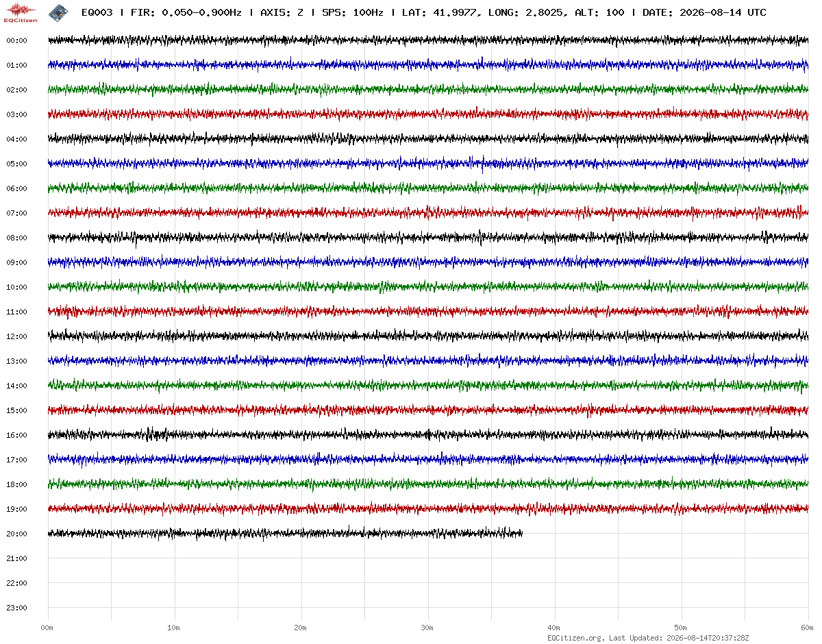Select the 20:00 hour label

coord(16,534)
